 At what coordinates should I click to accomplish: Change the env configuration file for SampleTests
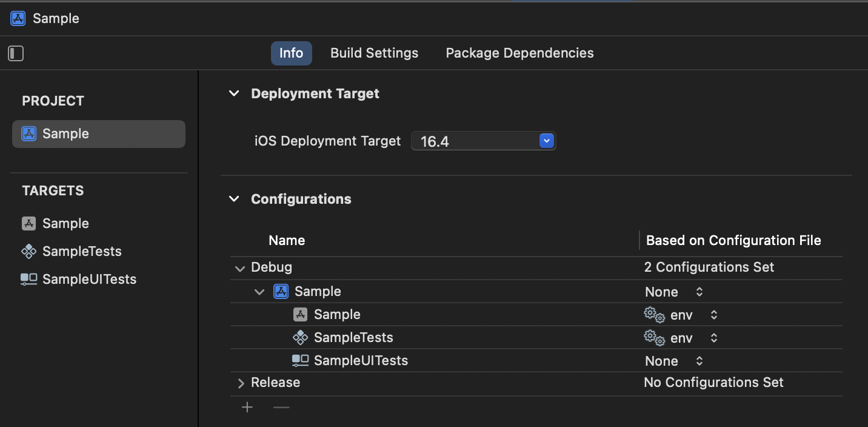(x=713, y=337)
